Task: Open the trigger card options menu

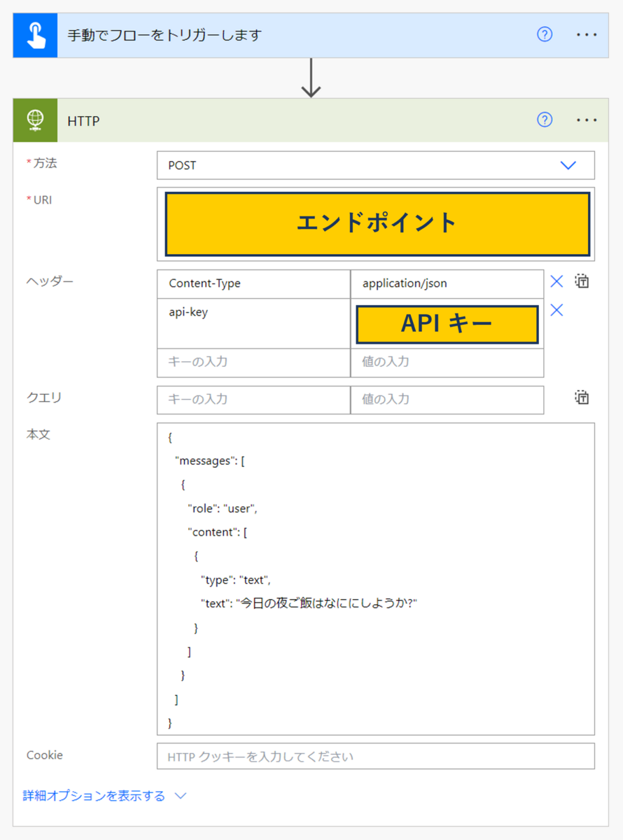Action: [x=586, y=34]
